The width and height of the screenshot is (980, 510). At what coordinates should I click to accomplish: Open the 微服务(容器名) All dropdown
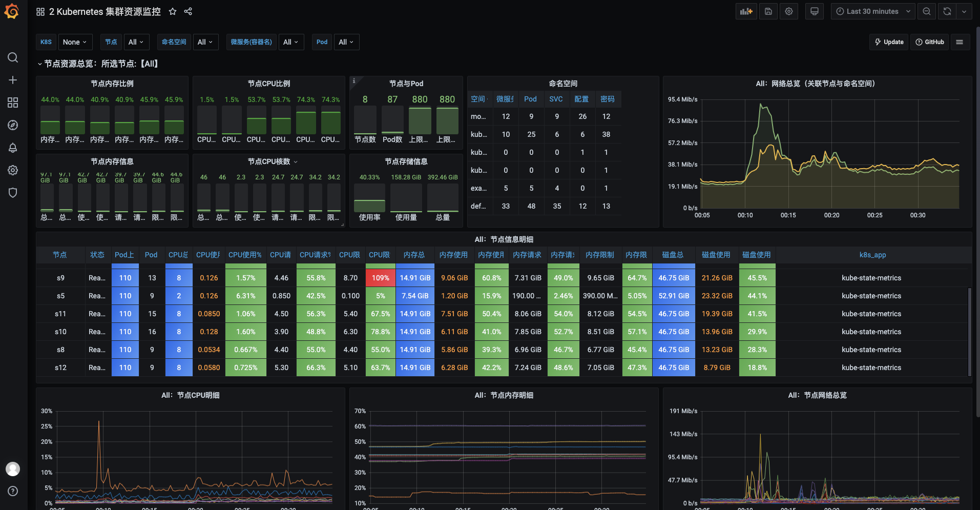[291, 42]
